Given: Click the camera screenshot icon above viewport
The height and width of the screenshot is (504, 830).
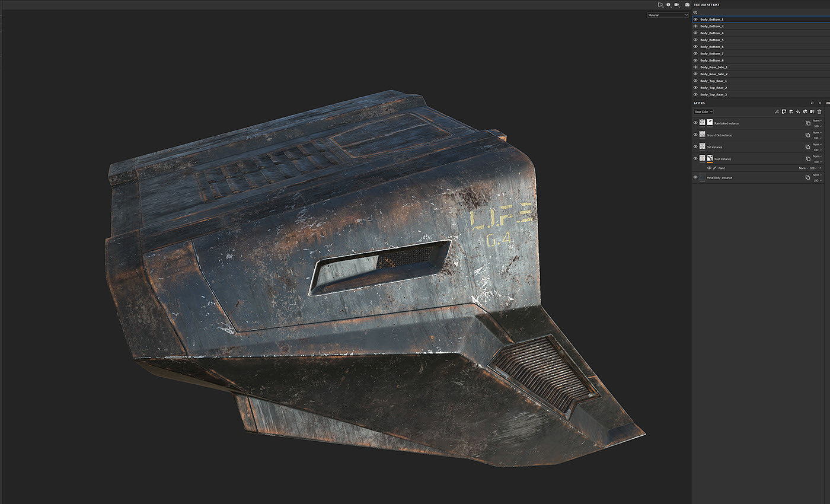Looking at the screenshot, I should (x=687, y=5).
